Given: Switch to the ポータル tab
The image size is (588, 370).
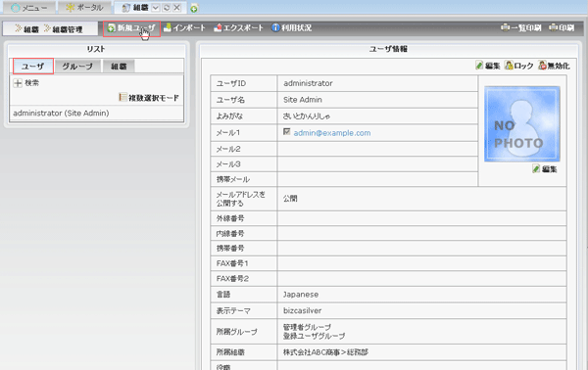Looking at the screenshot, I should click(x=84, y=8).
